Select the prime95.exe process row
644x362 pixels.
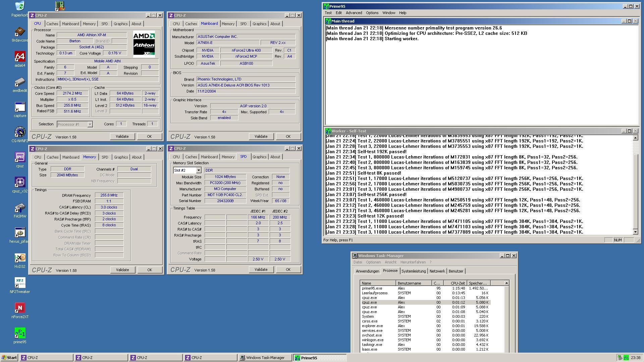click(425, 288)
